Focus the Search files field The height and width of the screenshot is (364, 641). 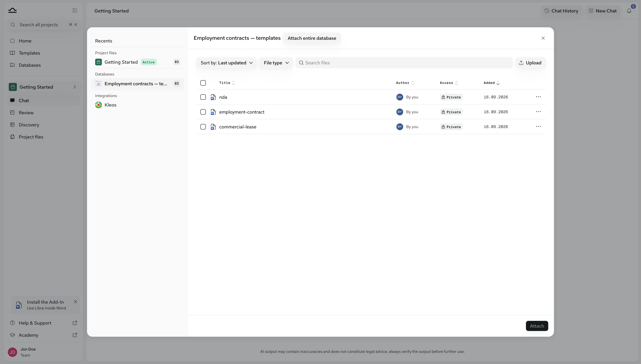pyautogui.click(x=404, y=63)
